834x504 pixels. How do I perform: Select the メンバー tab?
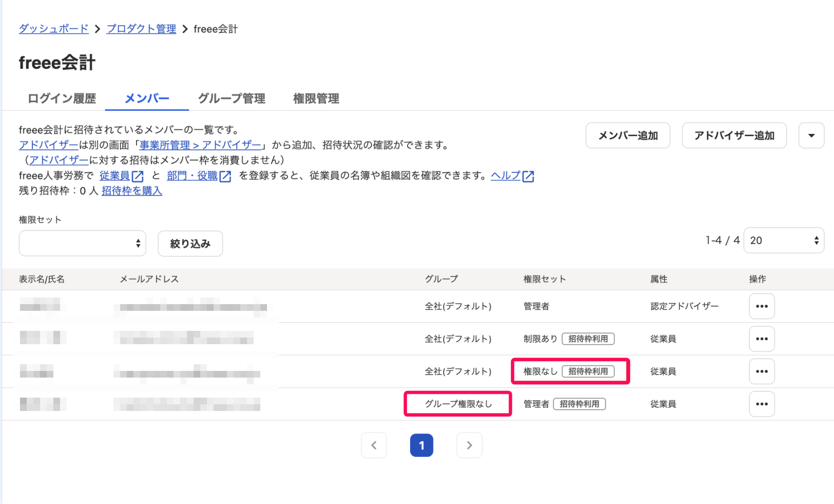pos(147,98)
